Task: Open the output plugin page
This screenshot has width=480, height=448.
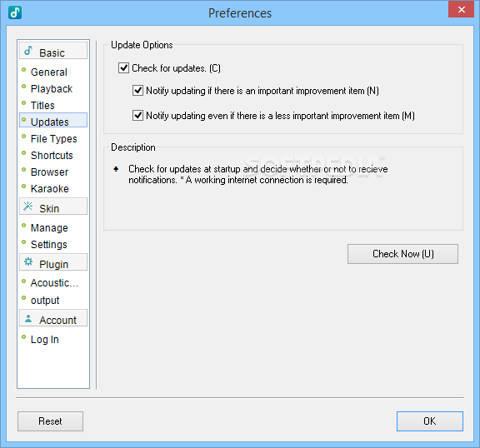Action: click(x=45, y=301)
